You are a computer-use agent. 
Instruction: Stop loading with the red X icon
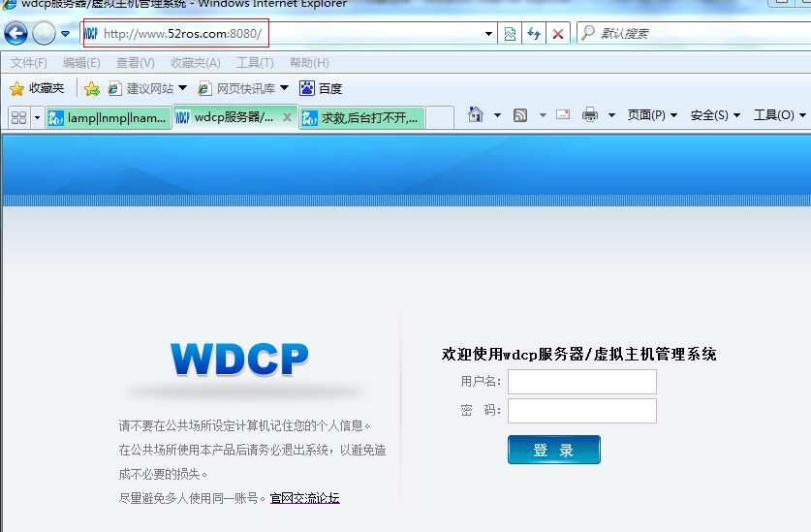click(558, 34)
